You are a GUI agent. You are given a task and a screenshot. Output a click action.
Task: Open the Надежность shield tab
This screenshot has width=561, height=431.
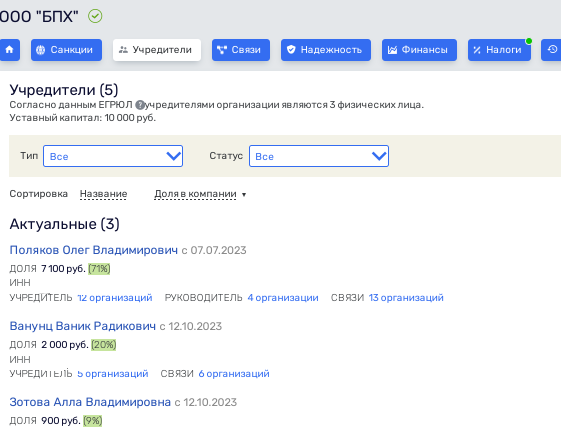coord(326,50)
